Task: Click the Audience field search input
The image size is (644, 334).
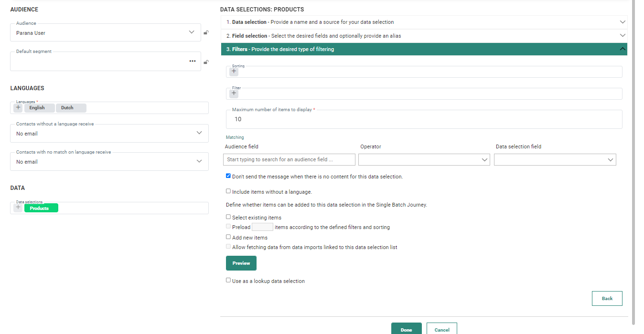Action: [x=289, y=160]
